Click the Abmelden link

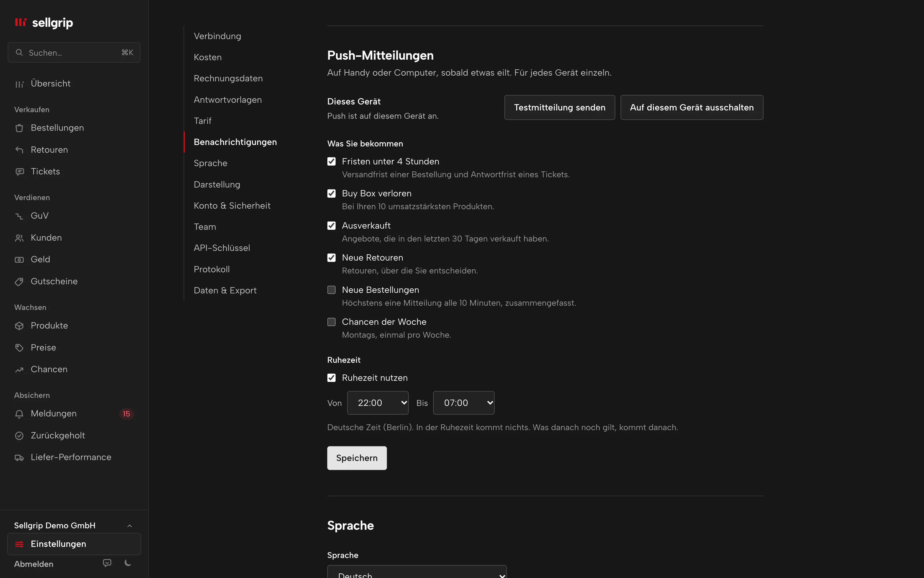(34, 564)
